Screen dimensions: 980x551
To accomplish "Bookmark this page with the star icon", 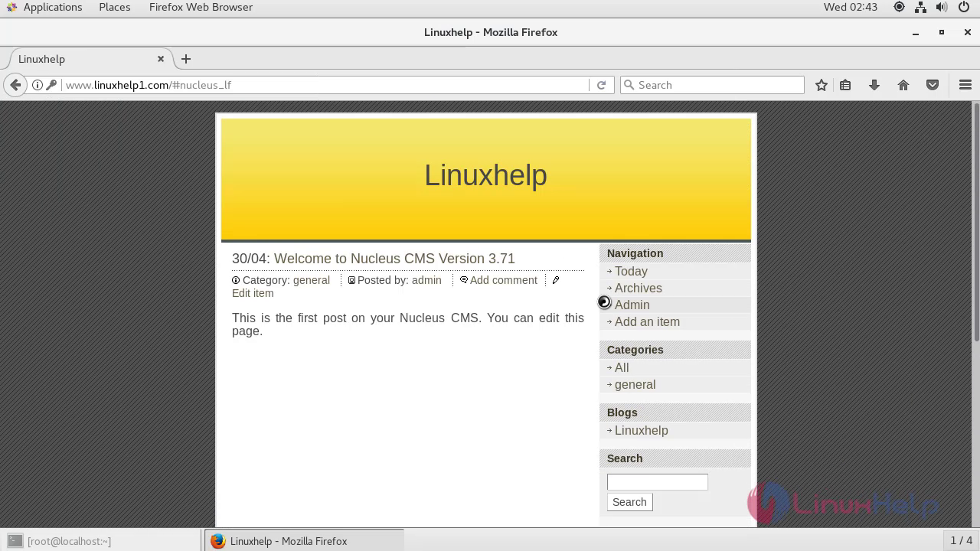I will pyautogui.click(x=822, y=85).
